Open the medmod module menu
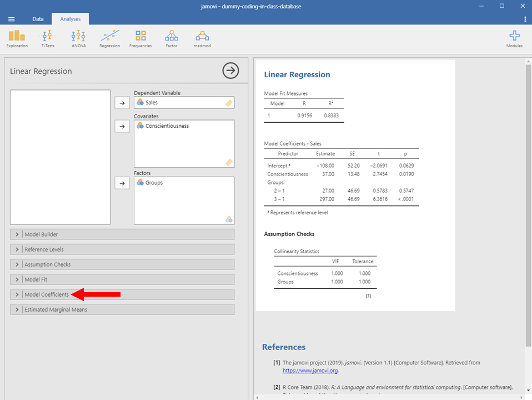532x400 pixels. 202,38
